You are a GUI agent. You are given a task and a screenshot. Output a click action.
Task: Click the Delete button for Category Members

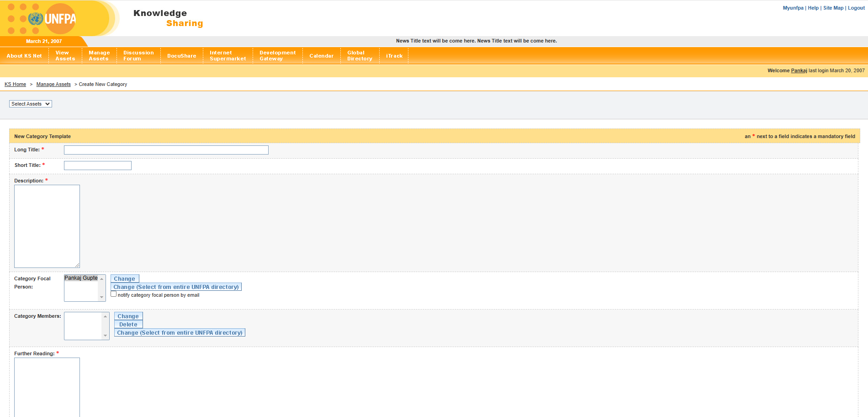tap(128, 325)
